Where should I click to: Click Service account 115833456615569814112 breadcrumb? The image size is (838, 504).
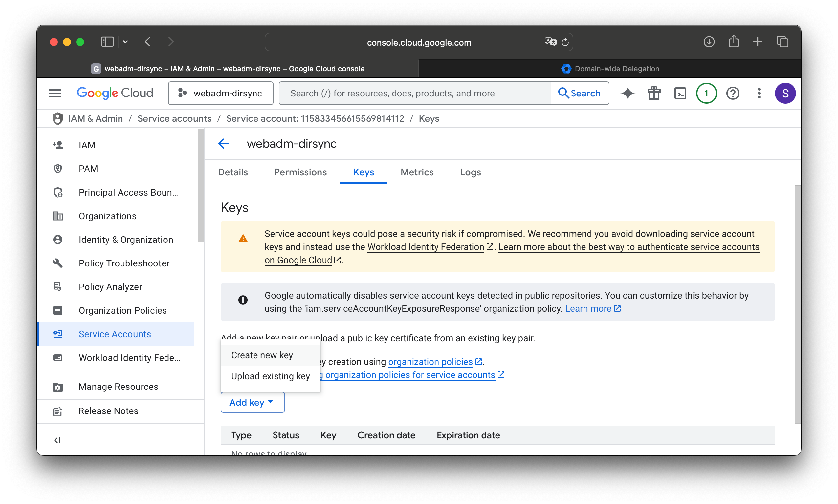[x=315, y=118]
